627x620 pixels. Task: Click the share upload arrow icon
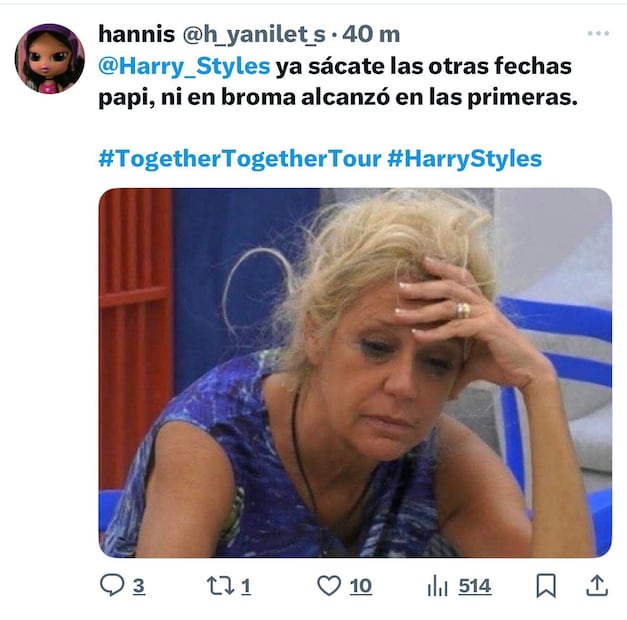click(x=597, y=586)
